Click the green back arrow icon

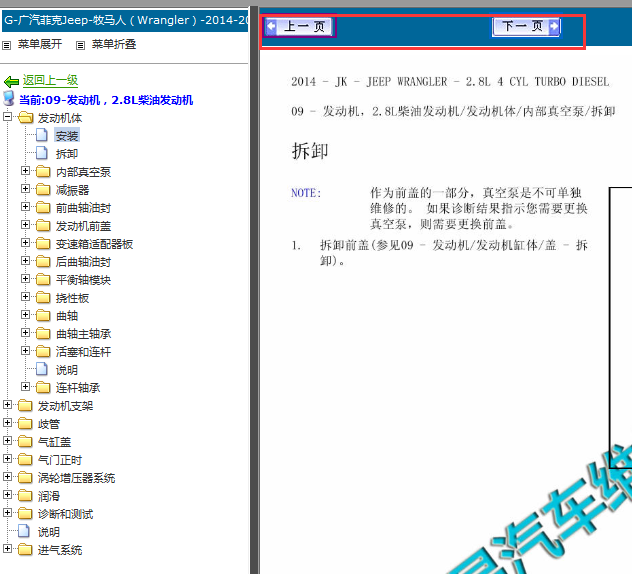[x=11, y=82]
